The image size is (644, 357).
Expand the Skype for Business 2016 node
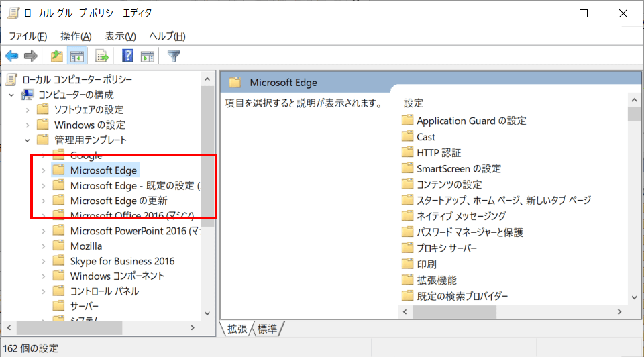coord(44,261)
